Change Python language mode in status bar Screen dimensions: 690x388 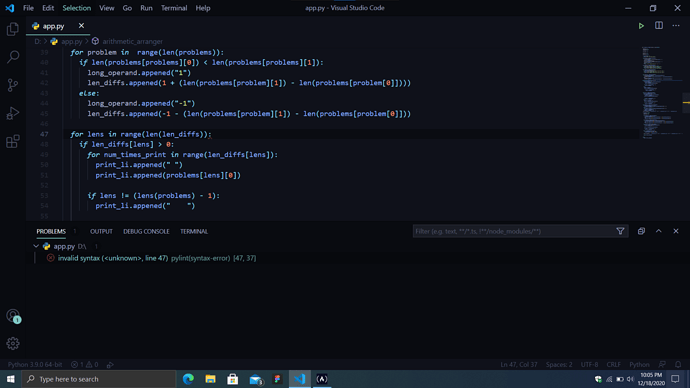(x=639, y=364)
